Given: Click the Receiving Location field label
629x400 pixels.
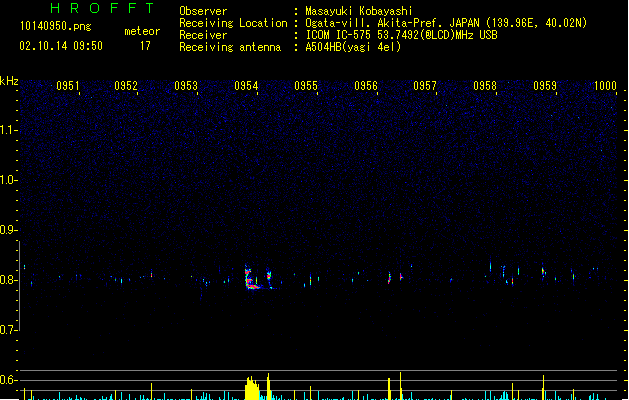Looking at the screenshot, I should (x=233, y=23).
